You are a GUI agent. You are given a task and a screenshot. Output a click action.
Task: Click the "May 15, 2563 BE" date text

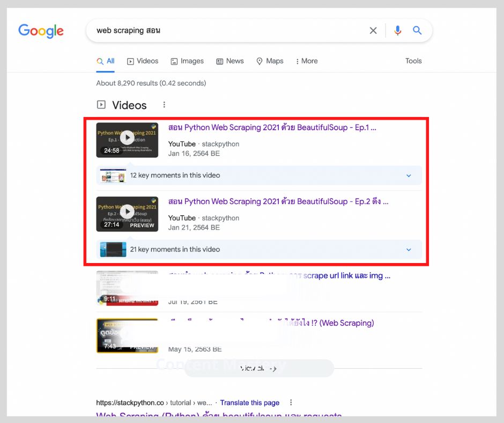coord(195,349)
